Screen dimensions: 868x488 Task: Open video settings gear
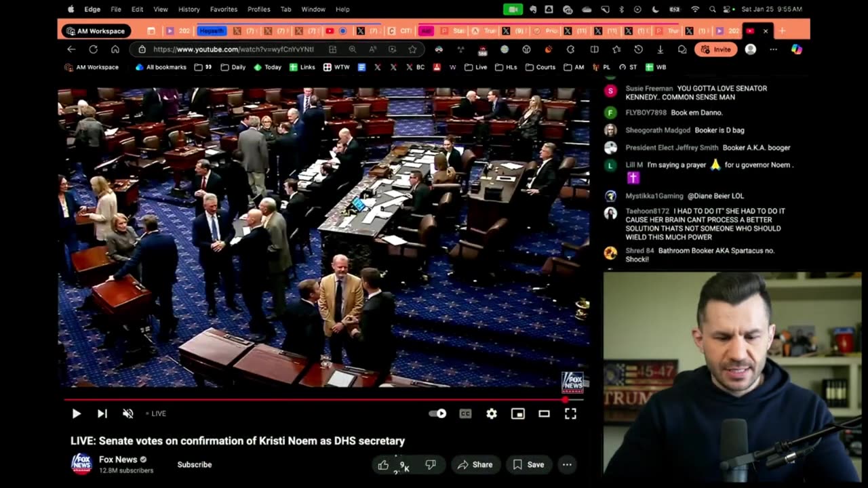pos(492,413)
